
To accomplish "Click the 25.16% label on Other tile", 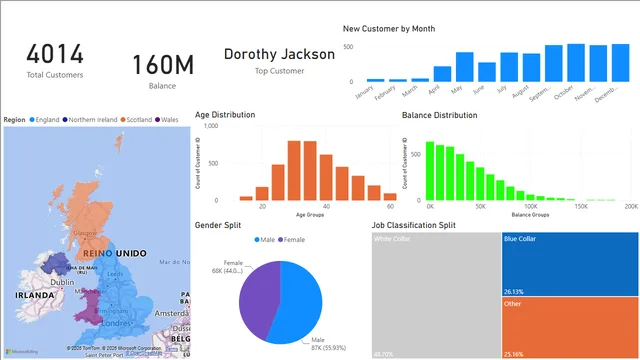I will pyautogui.click(x=513, y=354).
